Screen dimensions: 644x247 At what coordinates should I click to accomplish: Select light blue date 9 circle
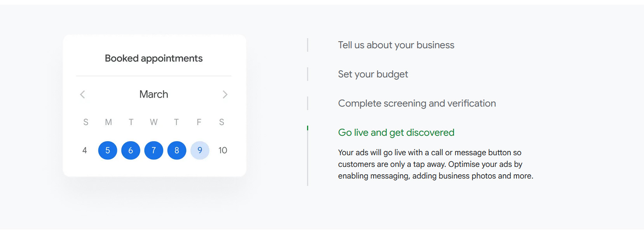(200, 151)
